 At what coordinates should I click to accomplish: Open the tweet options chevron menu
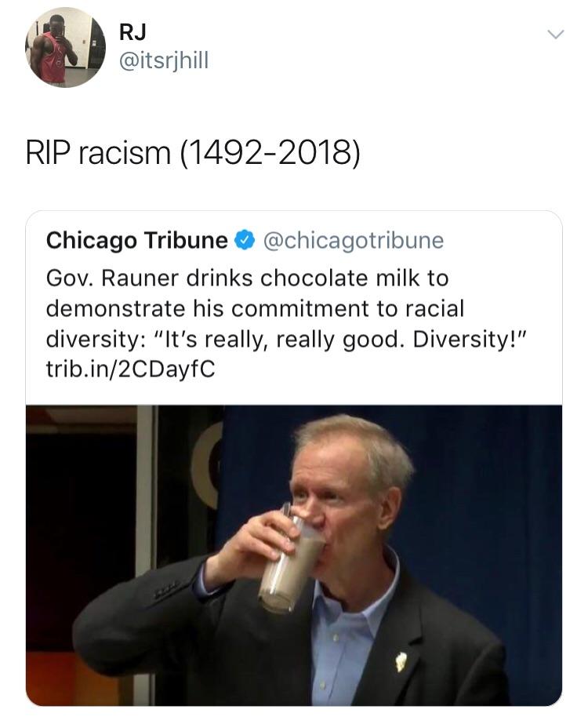point(555,35)
